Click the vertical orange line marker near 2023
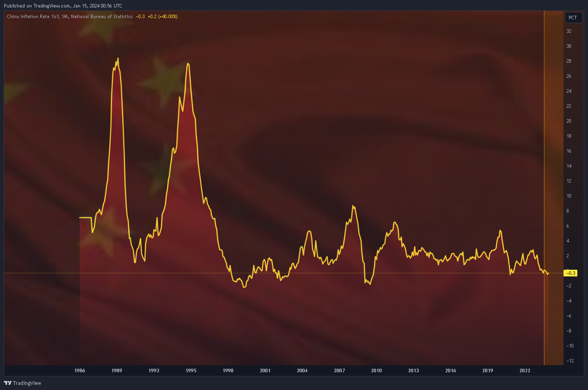588x390 pixels. click(x=544, y=188)
